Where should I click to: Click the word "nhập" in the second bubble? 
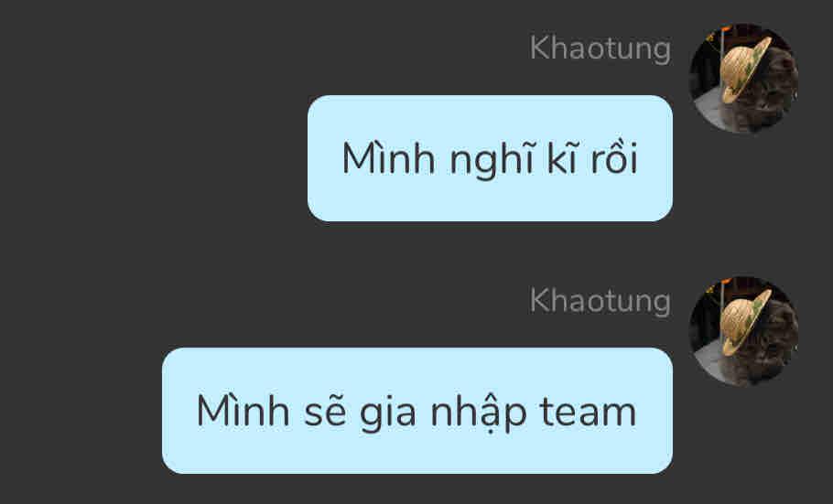pos(478,413)
